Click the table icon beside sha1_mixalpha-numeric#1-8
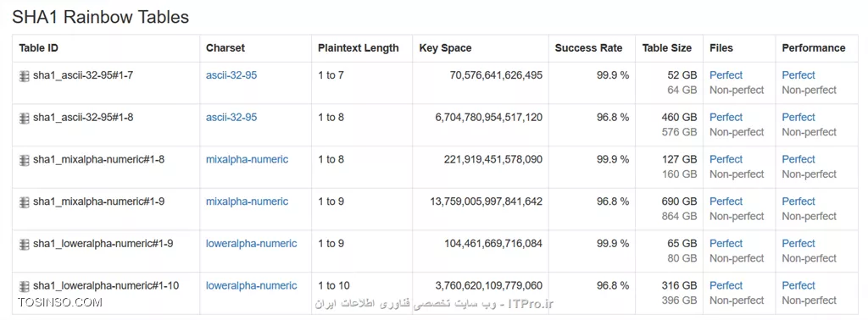Image resolution: width=868 pixels, height=320 pixels. click(24, 160)
